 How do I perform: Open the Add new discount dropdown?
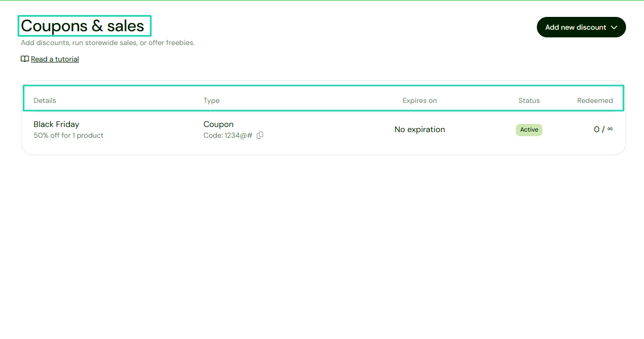pyautogui.click(x=581, y=27)
